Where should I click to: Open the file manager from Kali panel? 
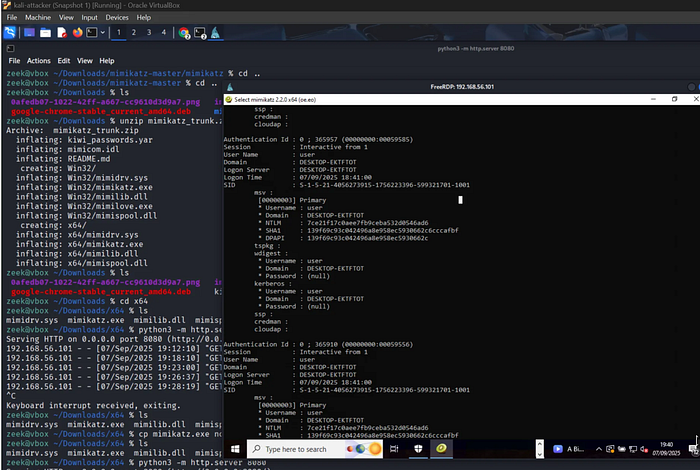click(x=46, y=33)
